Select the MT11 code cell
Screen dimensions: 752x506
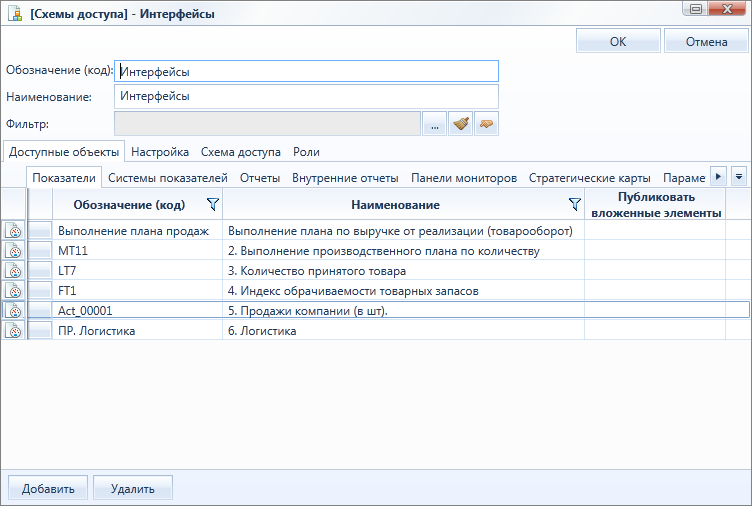tap(137, 251)
